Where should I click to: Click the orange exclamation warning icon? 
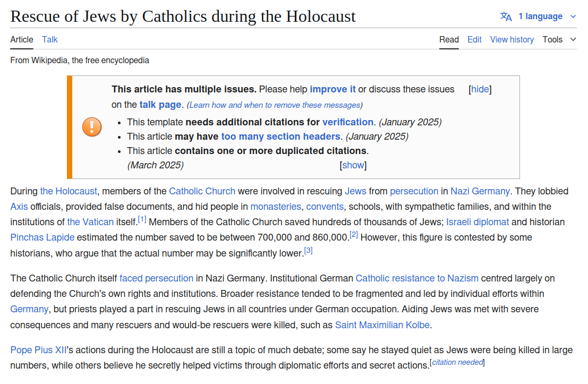pos(92,127)
